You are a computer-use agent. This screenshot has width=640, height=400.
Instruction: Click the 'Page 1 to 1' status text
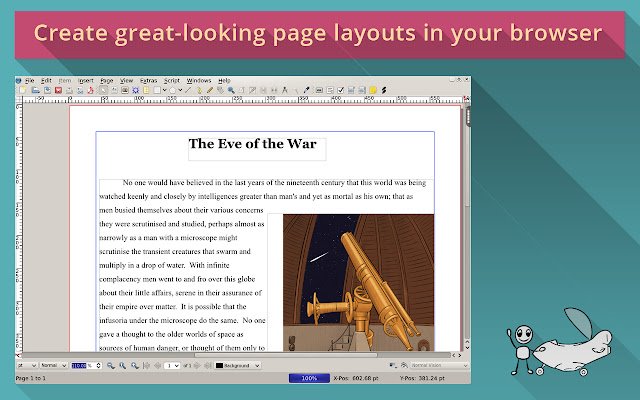[x=31, y=378]
